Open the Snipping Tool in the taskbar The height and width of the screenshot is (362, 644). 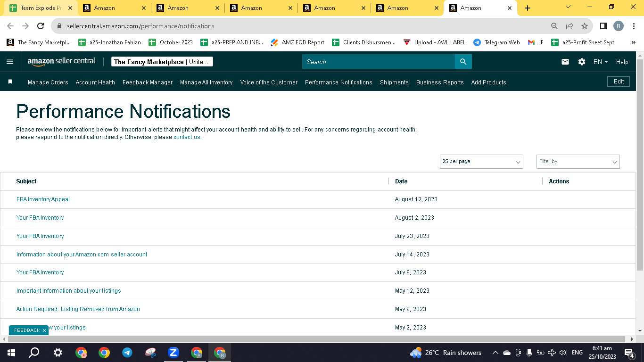pyautogui.click(x=150, y=353)
